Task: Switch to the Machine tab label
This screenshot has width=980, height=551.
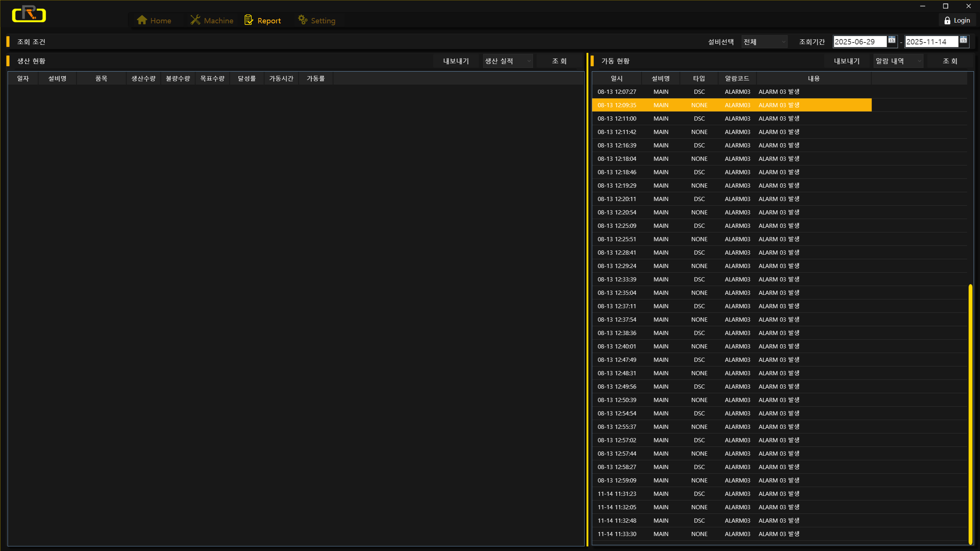Action: click(x=218, y=21)
